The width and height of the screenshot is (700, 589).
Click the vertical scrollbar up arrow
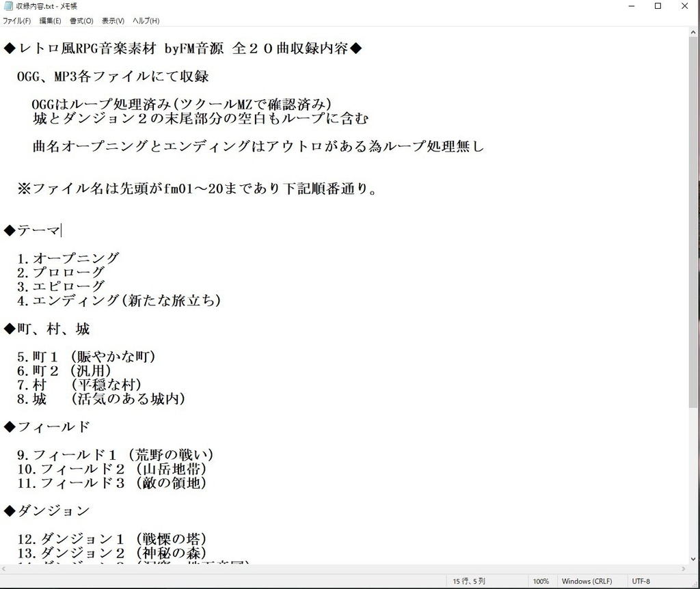click(x=694, y=33)
